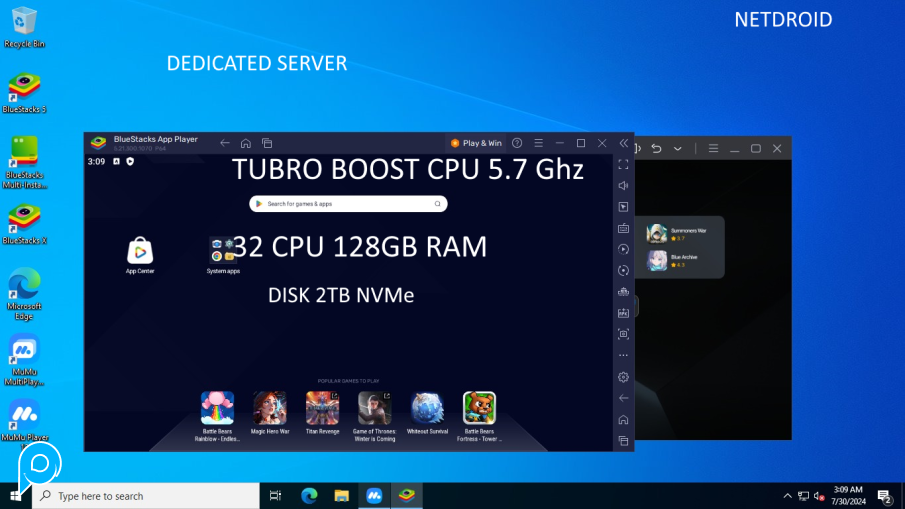The width and height of the screenshot is (905, 509).
Task: Open the Magic Hero War game thumbnail
Action: point(270,408)
